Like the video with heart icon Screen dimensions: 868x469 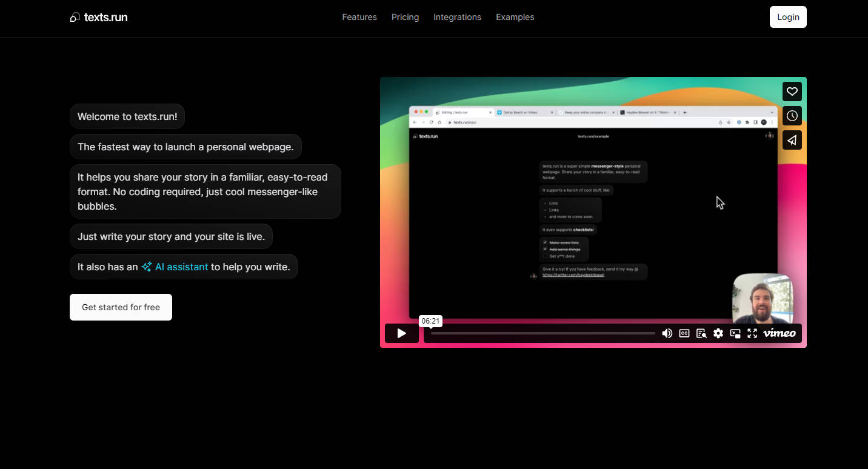tap(792, 91)
